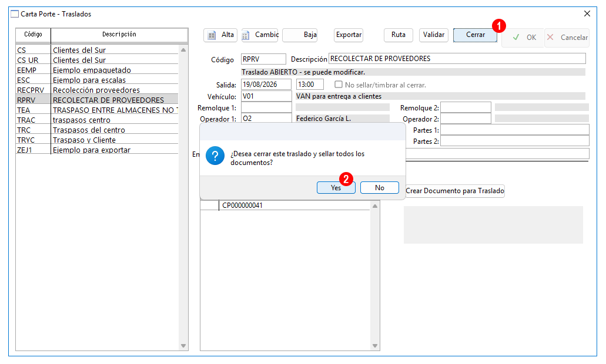
Task: Select document CP000000041 in the list
Action: pos(285,205)
